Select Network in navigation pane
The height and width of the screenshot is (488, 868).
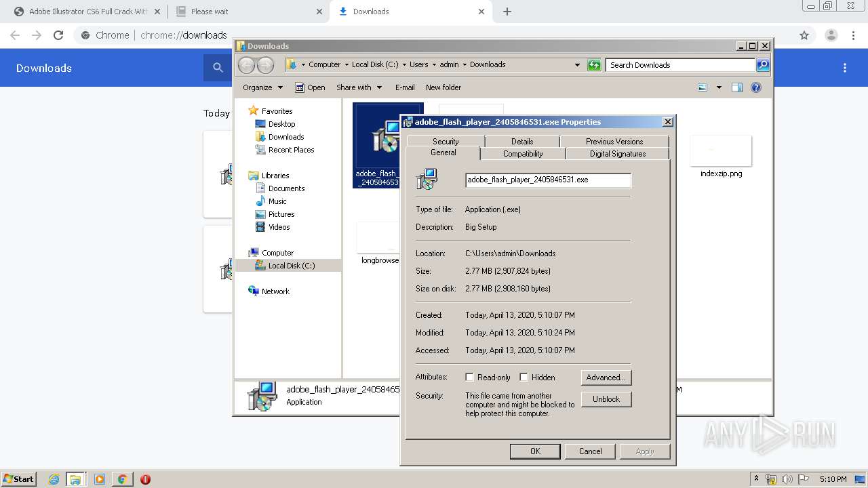(x=275, y=291)
